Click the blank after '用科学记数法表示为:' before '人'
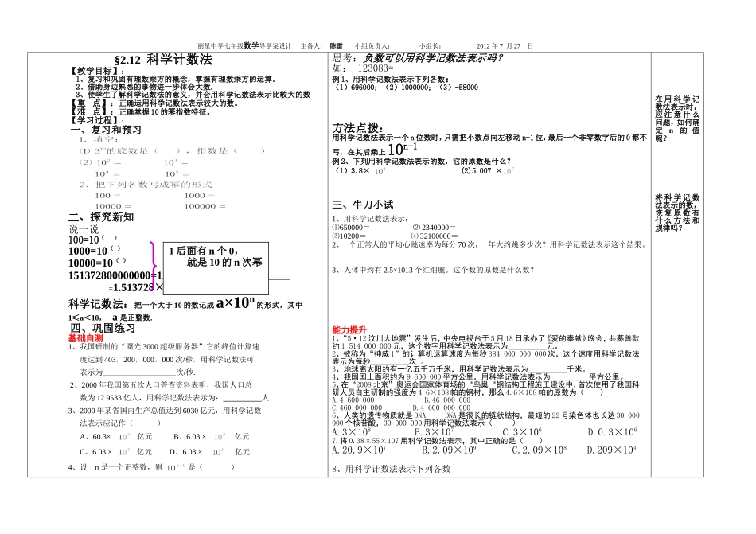 coord(243,398)
